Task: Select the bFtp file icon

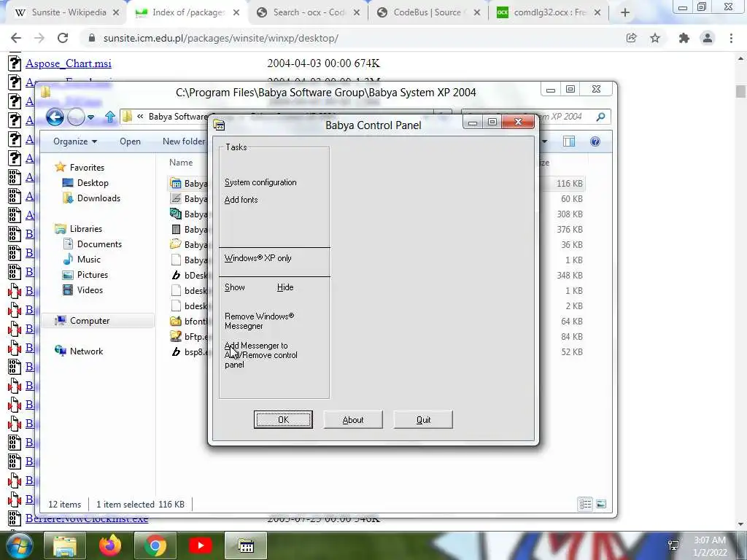Action: point(176,337)
